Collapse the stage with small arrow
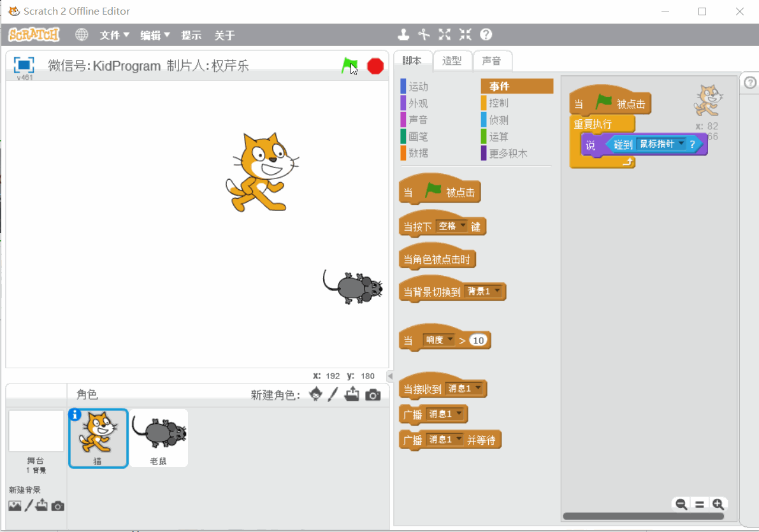This screenshot has height=532, width=759. pyautogui.click(x=390, y=376)
